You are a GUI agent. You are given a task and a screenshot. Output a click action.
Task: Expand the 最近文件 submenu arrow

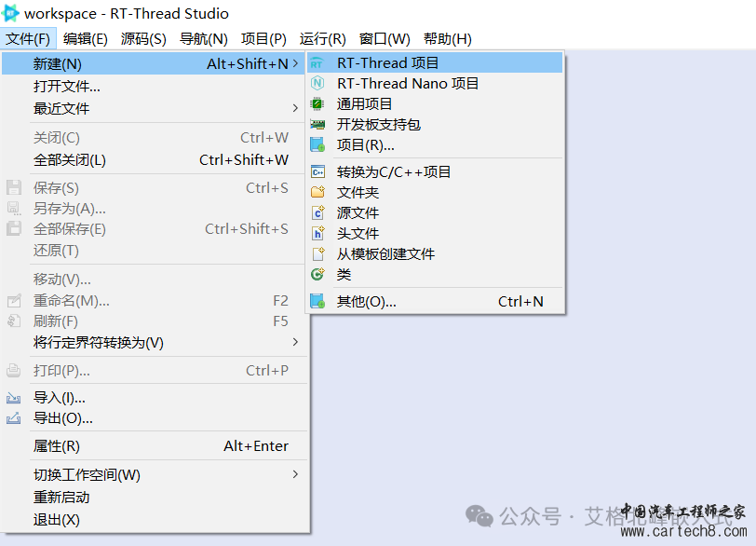coord(295,108)
